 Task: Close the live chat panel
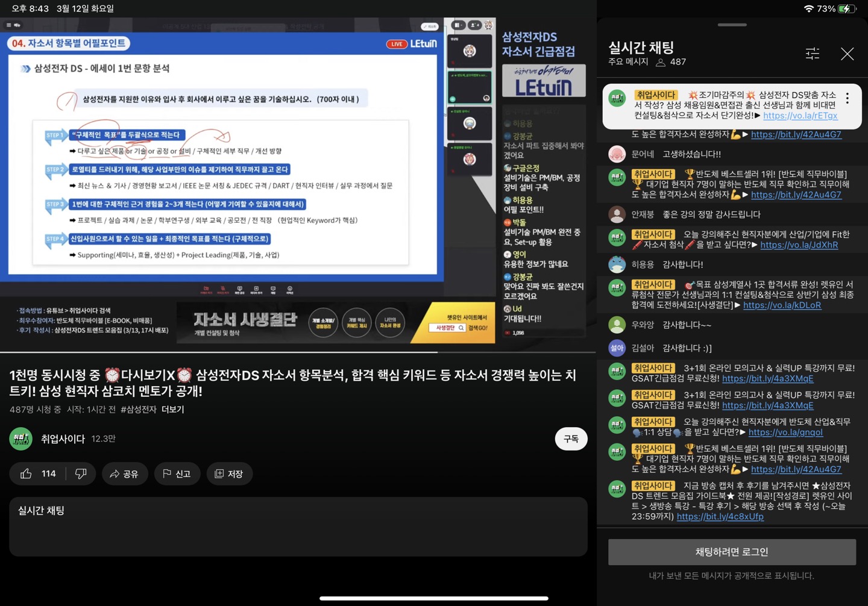(x=847, y=54)
